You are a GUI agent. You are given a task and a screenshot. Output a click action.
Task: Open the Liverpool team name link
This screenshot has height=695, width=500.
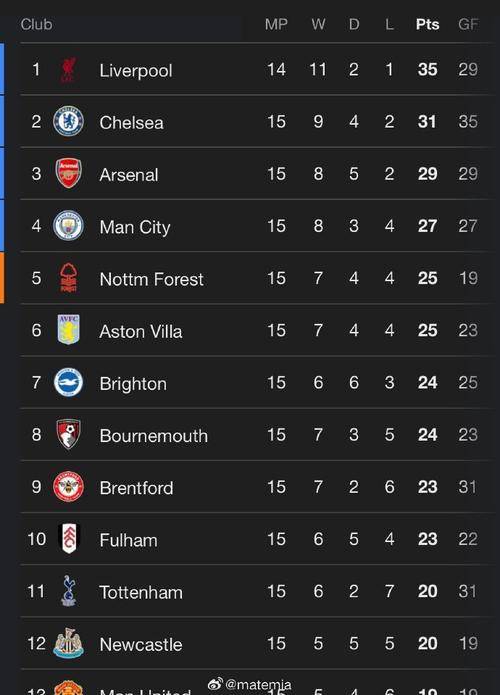(x=136, y=70)
